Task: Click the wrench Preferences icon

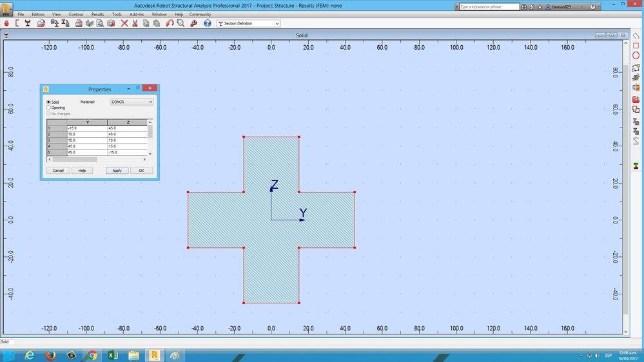Action: pyautogui.click(x=193, y=23)
